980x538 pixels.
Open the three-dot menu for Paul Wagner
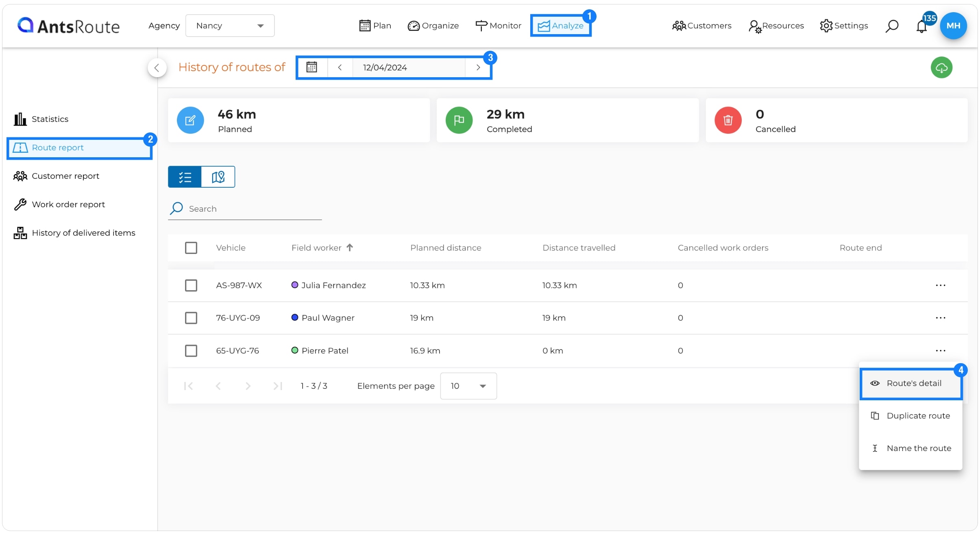(941, 318)
